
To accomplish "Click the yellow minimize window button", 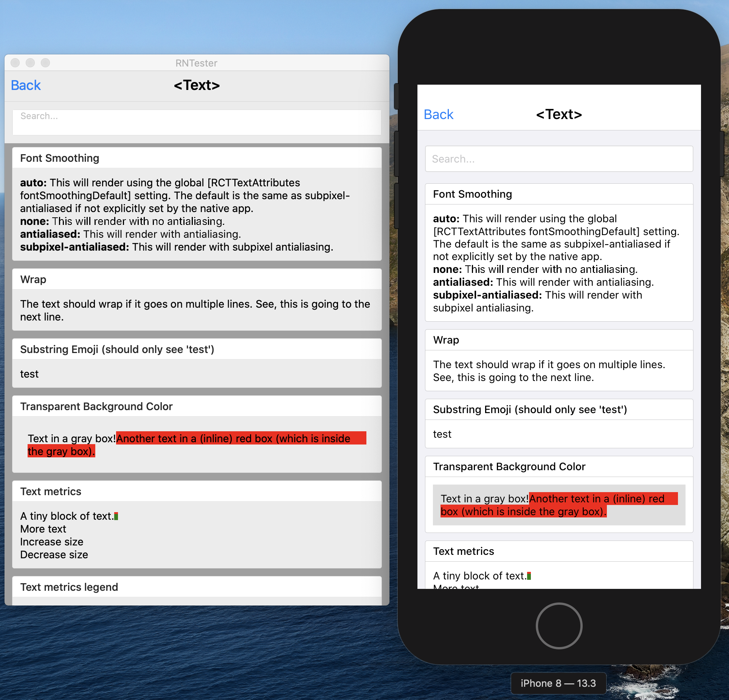I will pyautogui.click(x=30, y=63).
